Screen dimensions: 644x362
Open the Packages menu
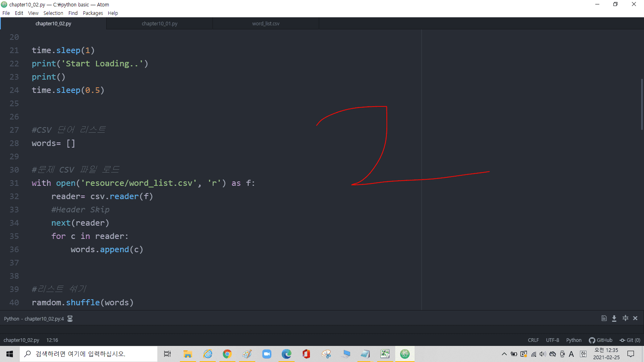coord(93,13)
